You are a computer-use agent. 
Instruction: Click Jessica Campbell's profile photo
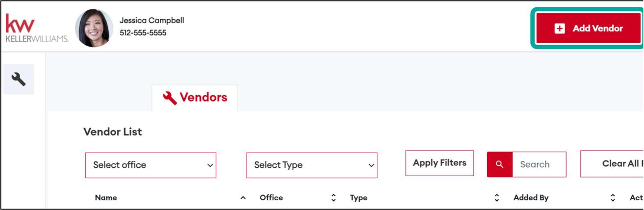(94, 28)
